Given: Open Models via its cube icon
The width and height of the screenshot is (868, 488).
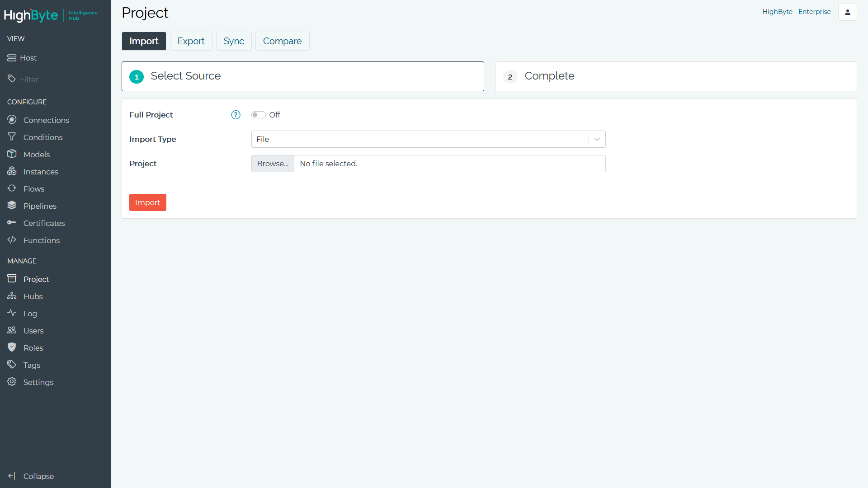Looking at the screenshot, I should pos(12,154).
